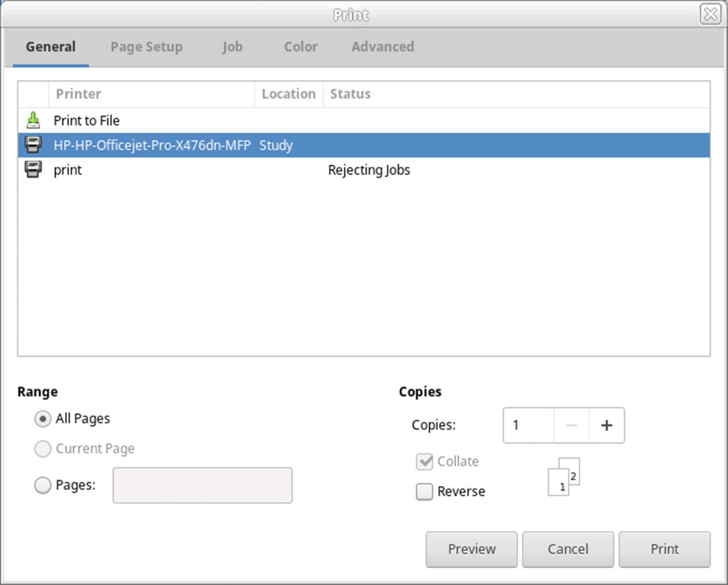Switch to the Page Setup tab

[146, 47]
